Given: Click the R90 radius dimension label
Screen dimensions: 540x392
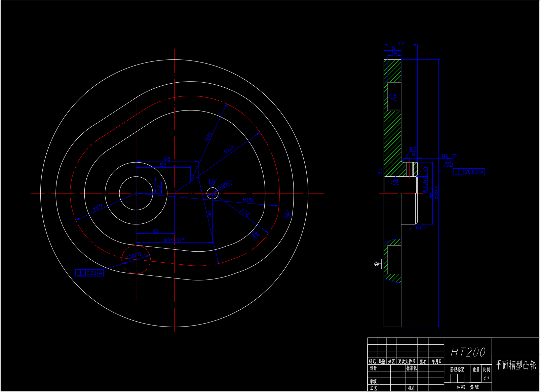Looking at the screenshot, I should [208, 136].
